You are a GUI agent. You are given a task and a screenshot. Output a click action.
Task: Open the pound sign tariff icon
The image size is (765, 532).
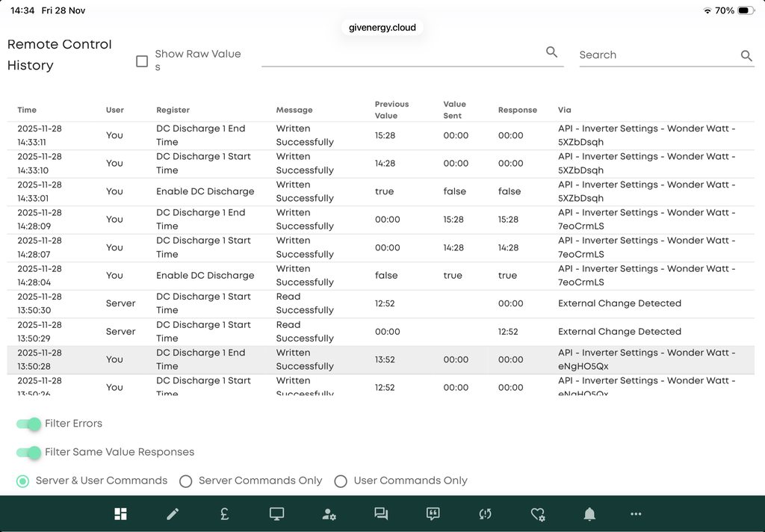coord(224,514)
